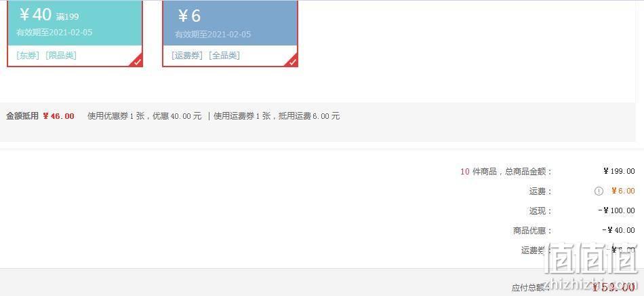The height and width of the screenshot is (296, 644).
Task: Click the freight info circle icon
Action: [599, 191]
